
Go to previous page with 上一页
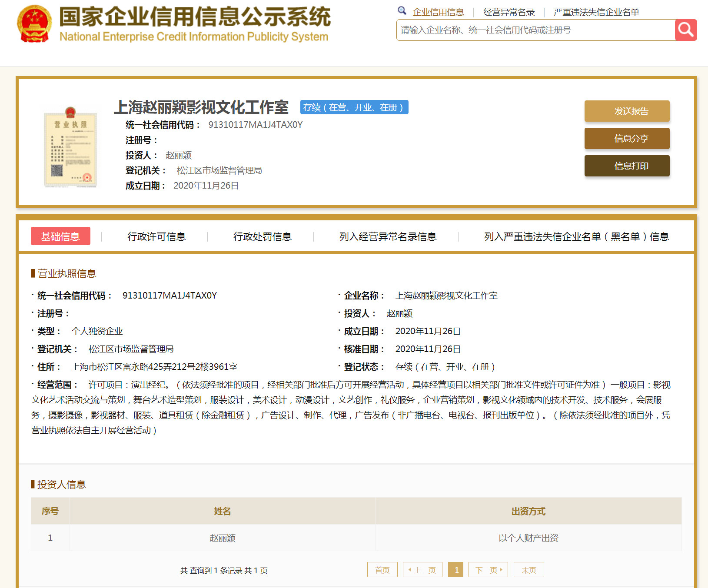tap(422, 570)
